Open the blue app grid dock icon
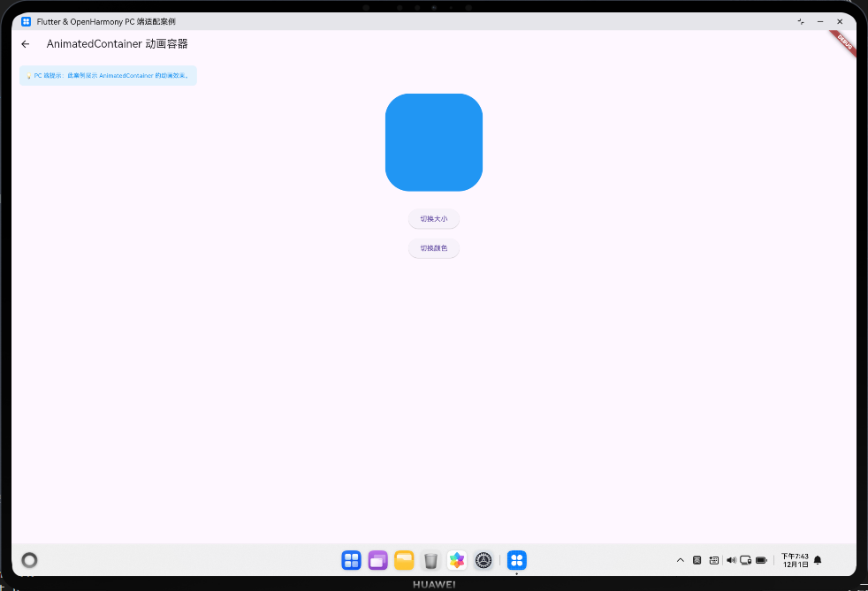 [x=351, y=560]
